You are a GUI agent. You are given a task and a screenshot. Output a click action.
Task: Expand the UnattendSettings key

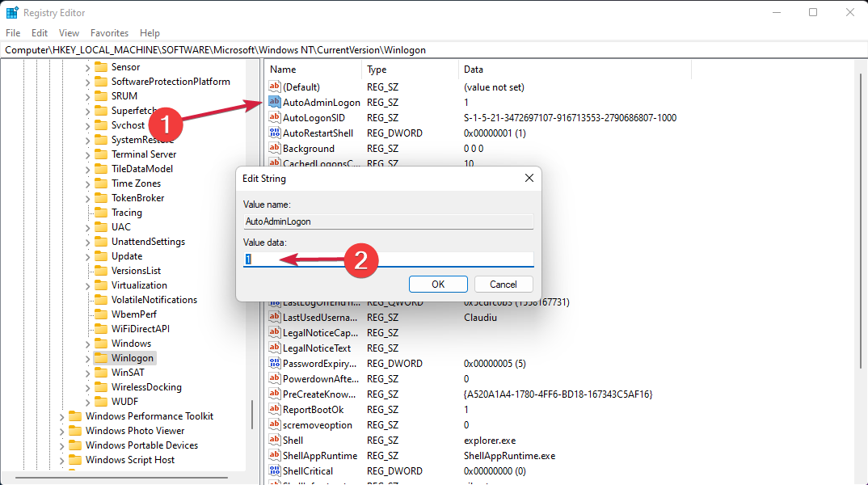87,242
